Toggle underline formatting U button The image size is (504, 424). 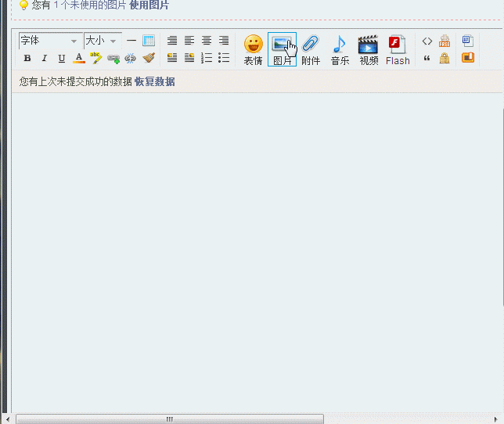click(x=62, y=58)
